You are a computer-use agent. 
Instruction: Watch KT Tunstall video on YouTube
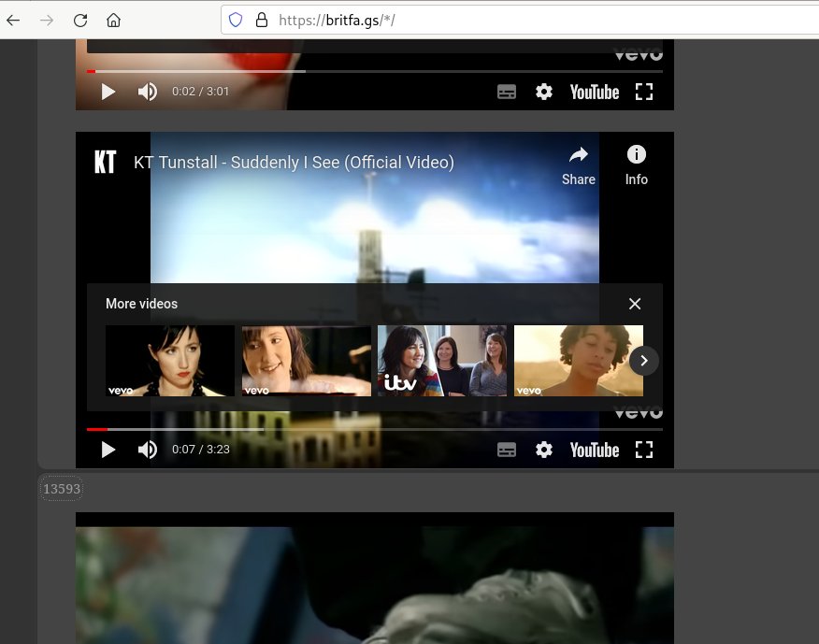click(595, 451)
